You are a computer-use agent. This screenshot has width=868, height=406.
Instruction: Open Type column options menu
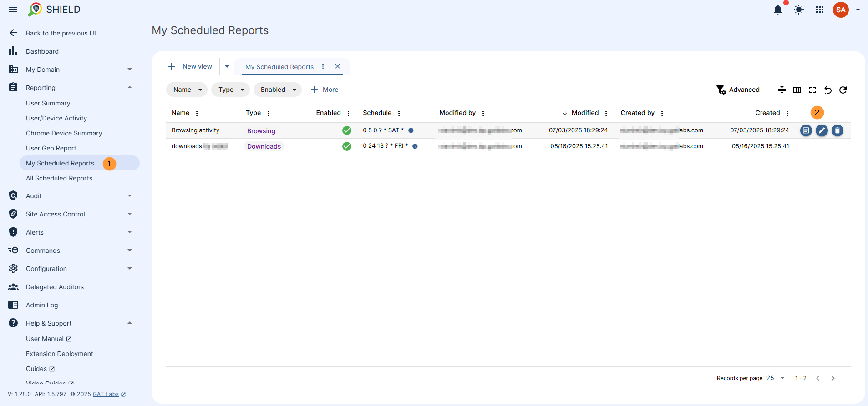click(x=269, y=113)
